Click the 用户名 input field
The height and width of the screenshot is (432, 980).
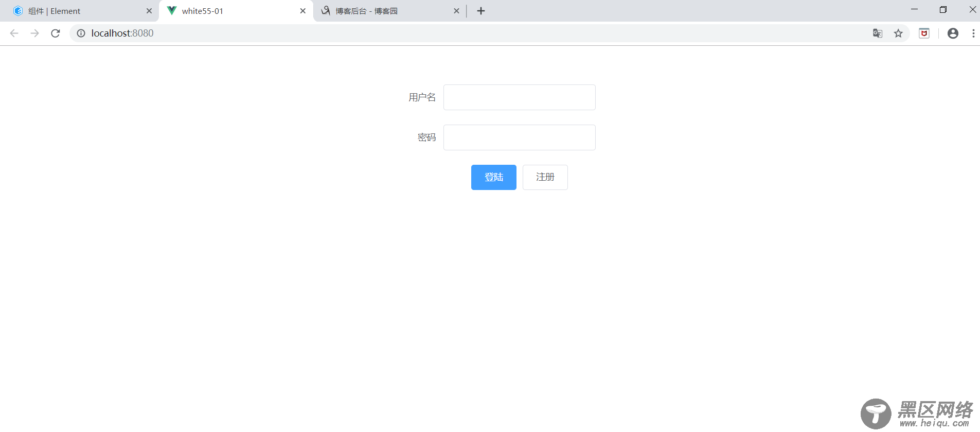pos(520,97)
